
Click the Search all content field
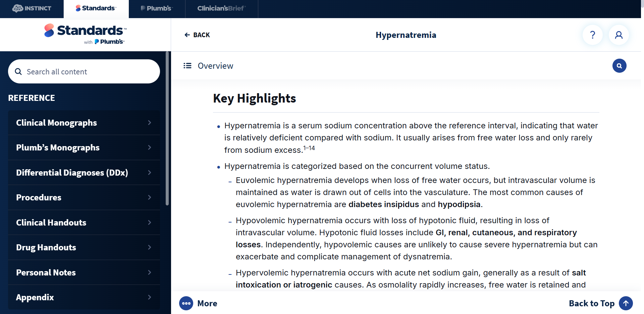84,71
